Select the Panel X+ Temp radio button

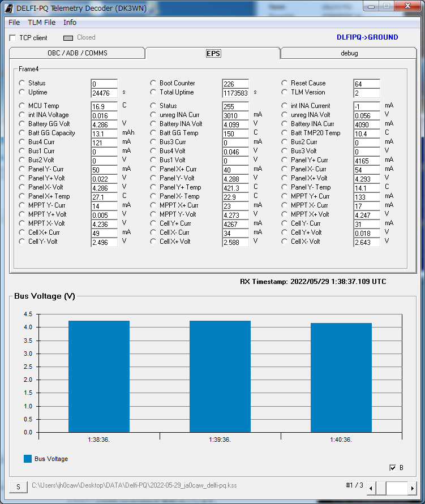click(x=22, y=196)
